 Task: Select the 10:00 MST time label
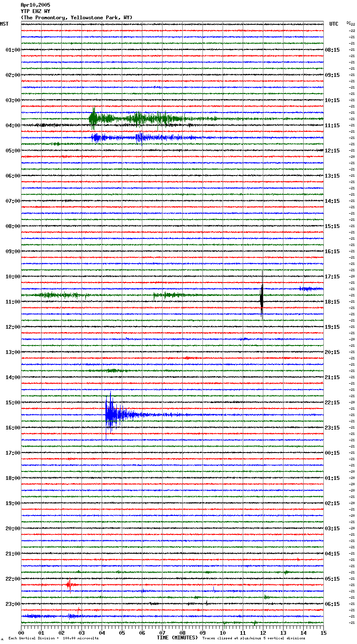[x=13, y=277]
